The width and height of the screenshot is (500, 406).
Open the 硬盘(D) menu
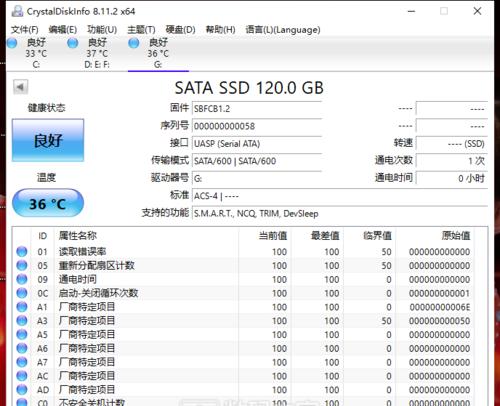[x=180, y=30]
